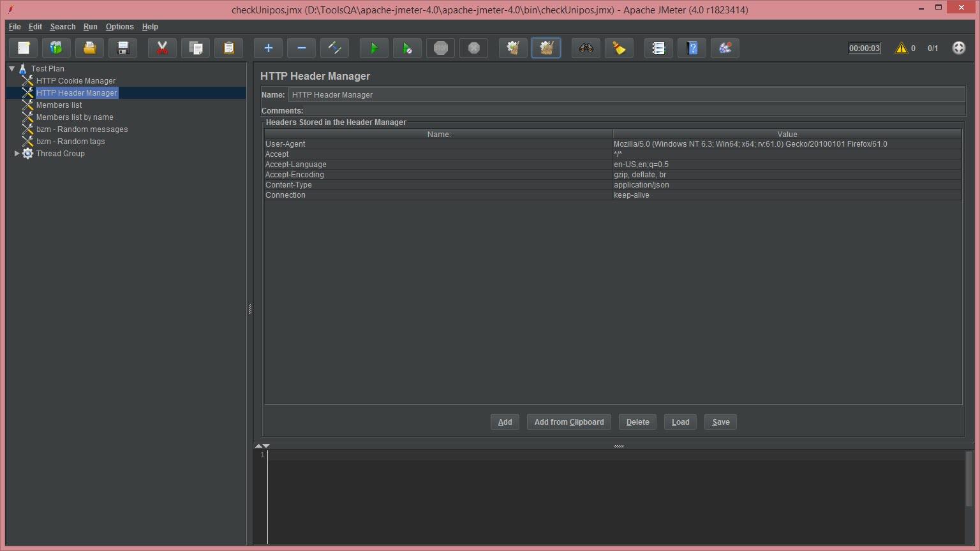Clear results with single broom icon
The image size is (980, 551).
point(514,48)
